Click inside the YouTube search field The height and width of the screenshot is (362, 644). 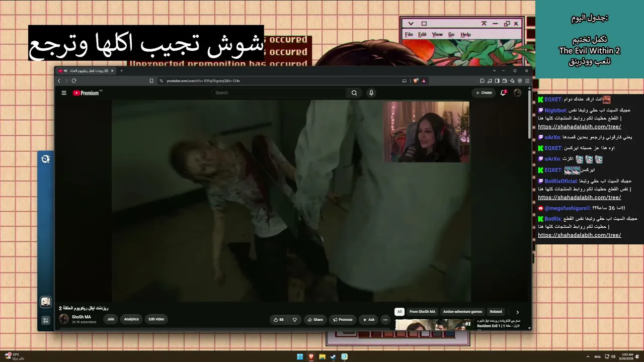279,93
